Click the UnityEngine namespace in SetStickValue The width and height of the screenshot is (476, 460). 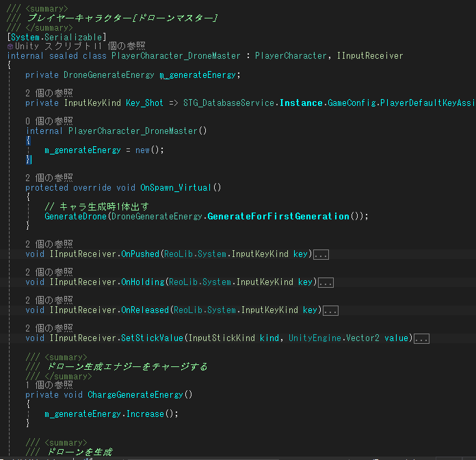pos(315,338)
